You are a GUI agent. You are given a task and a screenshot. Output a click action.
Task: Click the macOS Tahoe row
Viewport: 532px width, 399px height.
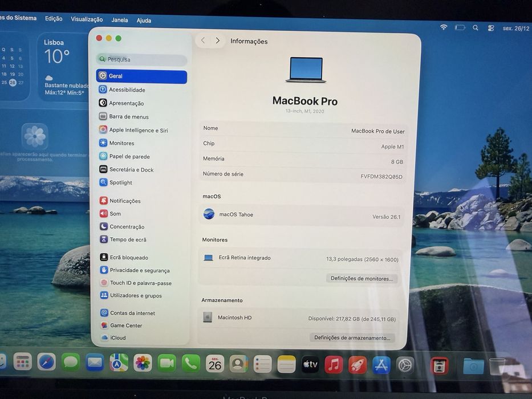302,215
